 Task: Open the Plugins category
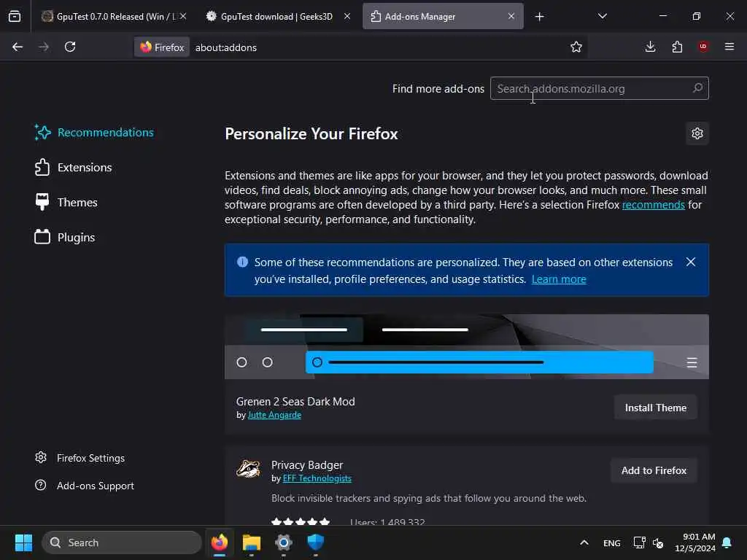[x=65, y=237]
